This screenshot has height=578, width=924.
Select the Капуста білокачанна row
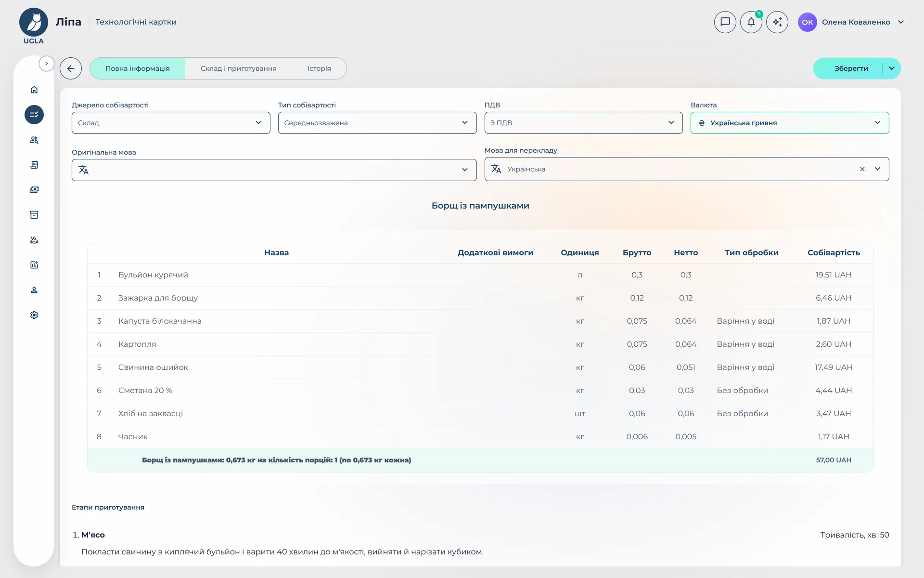tap(480, 321)
